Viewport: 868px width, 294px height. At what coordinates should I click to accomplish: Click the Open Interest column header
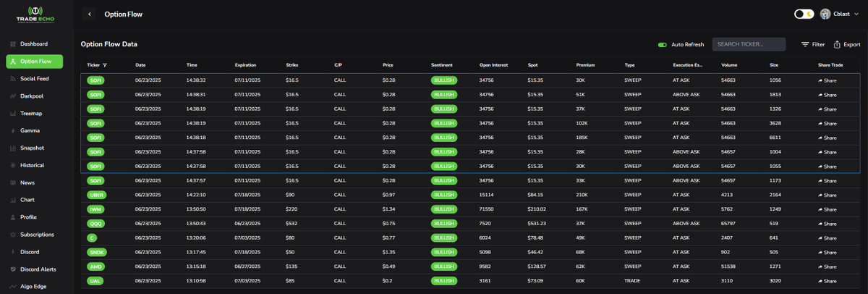click(x=493, y=65)
